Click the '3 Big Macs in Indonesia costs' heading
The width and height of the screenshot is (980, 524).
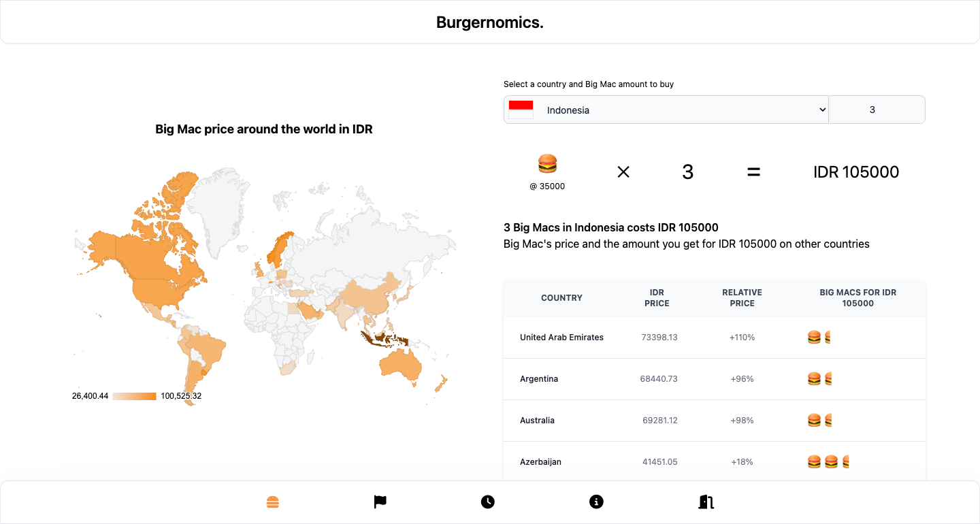point(611,227)
